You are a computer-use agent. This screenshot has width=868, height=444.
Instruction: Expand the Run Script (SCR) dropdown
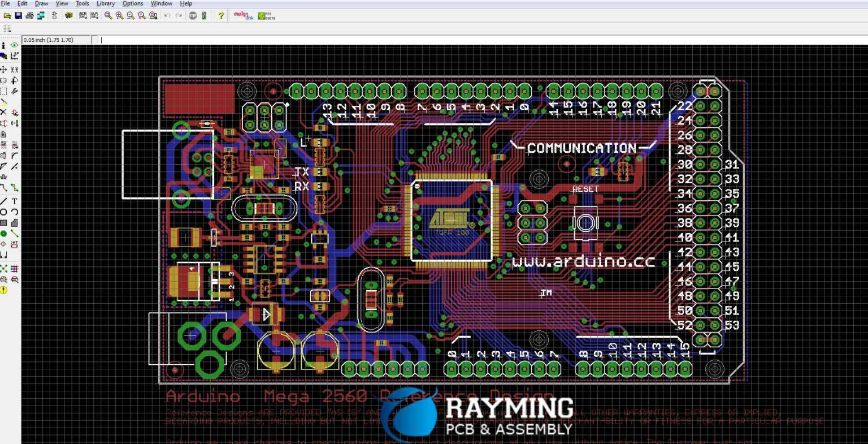pyautogui.click(x=83, y=16)
